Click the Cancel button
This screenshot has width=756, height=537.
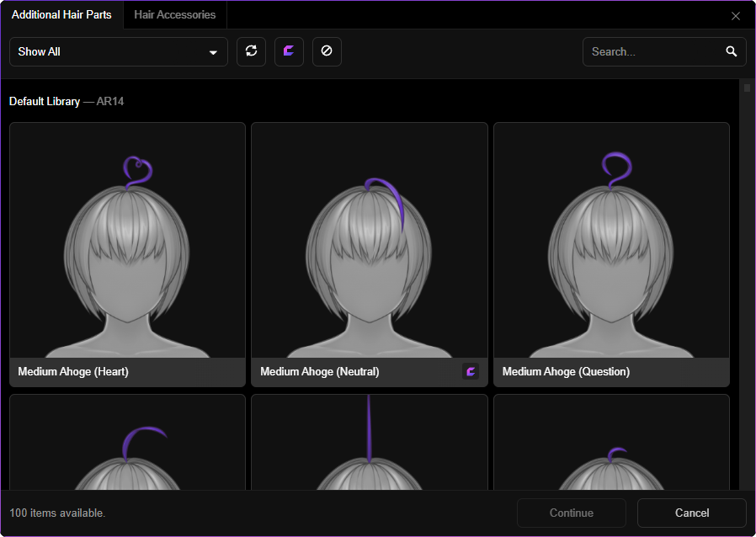(692, 513)
